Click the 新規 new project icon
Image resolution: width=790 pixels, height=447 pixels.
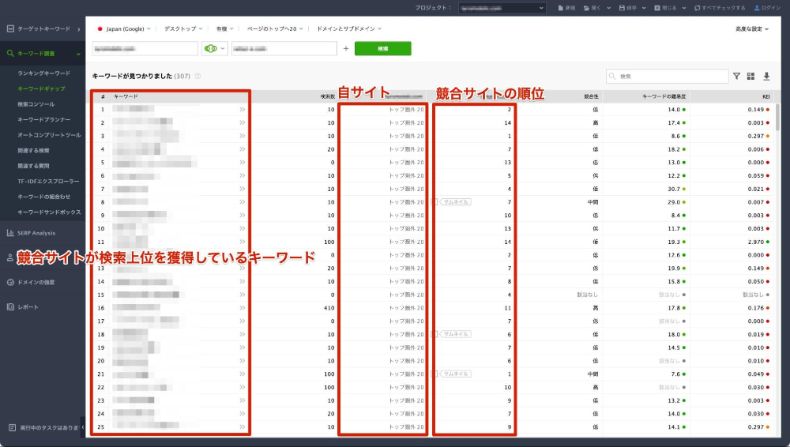[x=561, y=8]
